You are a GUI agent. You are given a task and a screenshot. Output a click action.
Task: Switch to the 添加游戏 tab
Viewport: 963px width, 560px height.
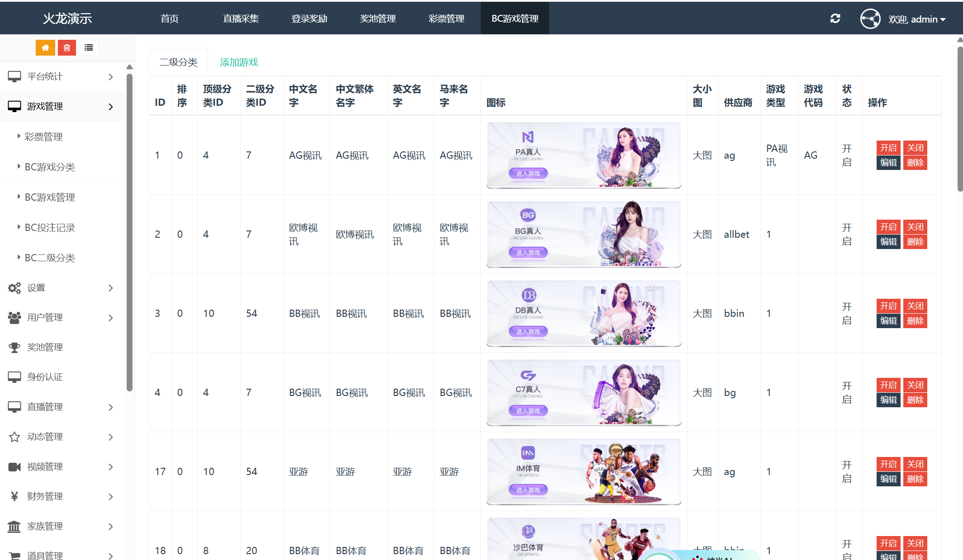point(239,62)
